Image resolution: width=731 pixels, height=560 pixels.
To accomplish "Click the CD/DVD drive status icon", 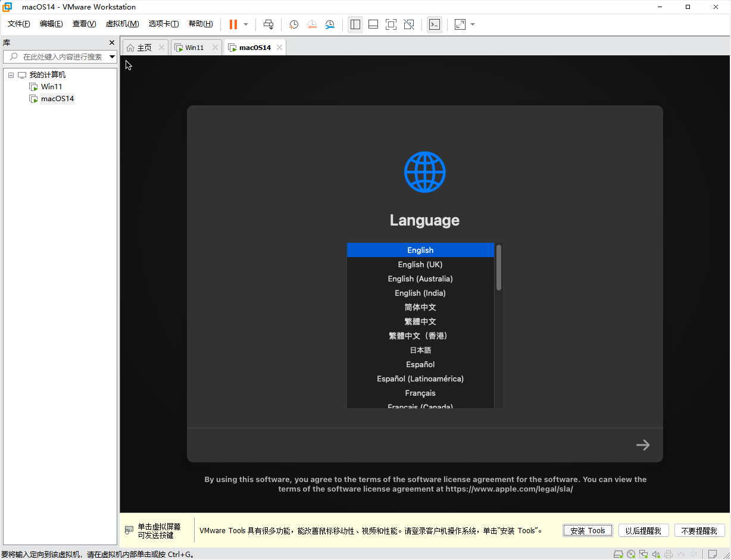I will (631, 554).
